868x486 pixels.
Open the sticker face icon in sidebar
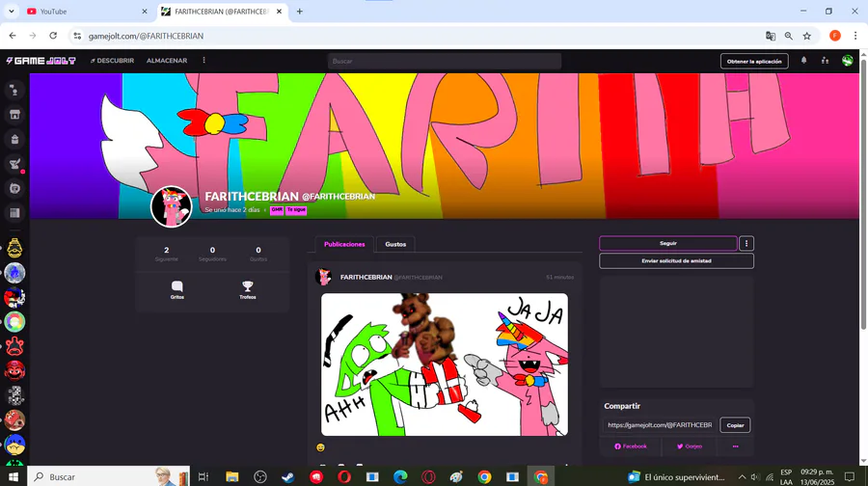click(14, 188)
